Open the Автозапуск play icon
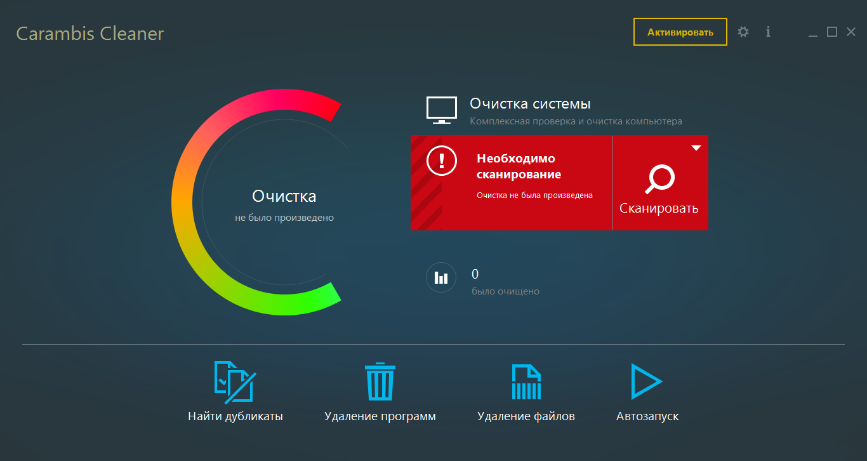This screenshot has width=867, height=461. 646,381
